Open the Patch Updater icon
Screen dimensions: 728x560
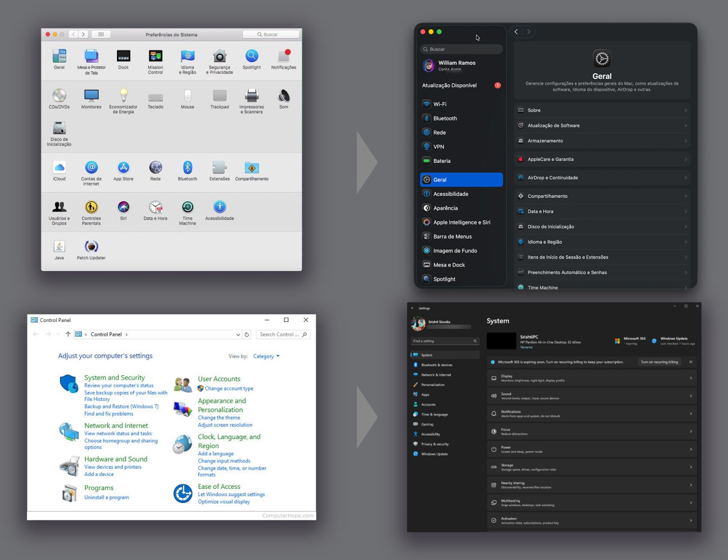coord(91,246)
